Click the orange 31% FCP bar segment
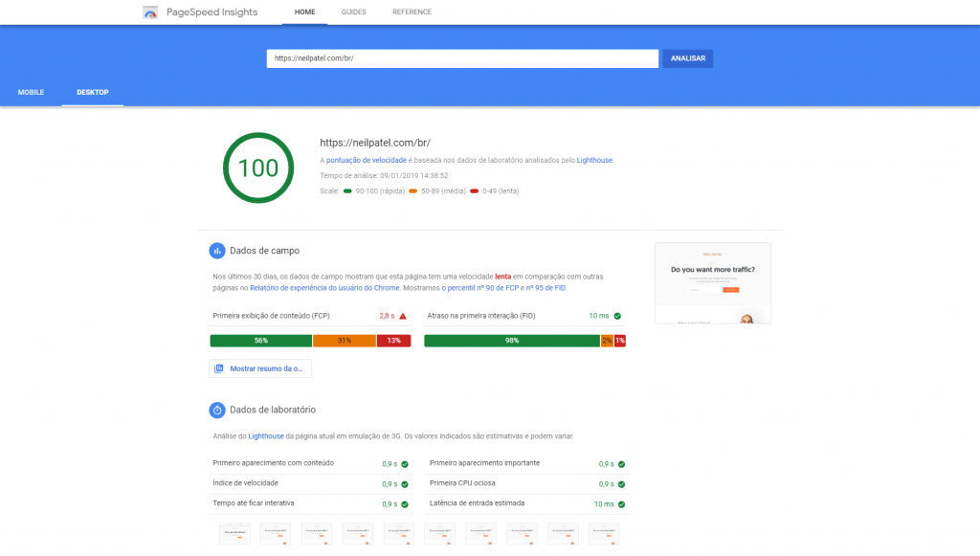Viewport: 980px width, 556px height. [345, 341]
